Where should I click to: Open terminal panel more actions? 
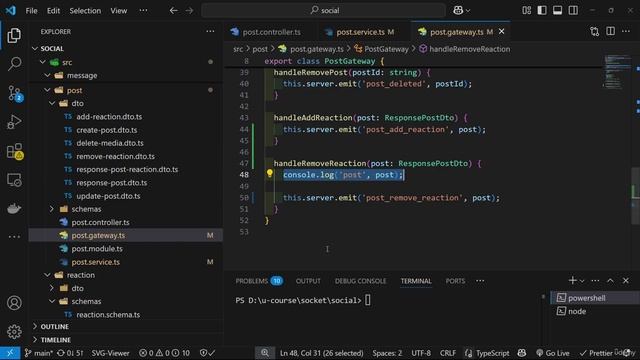(595, 280)
